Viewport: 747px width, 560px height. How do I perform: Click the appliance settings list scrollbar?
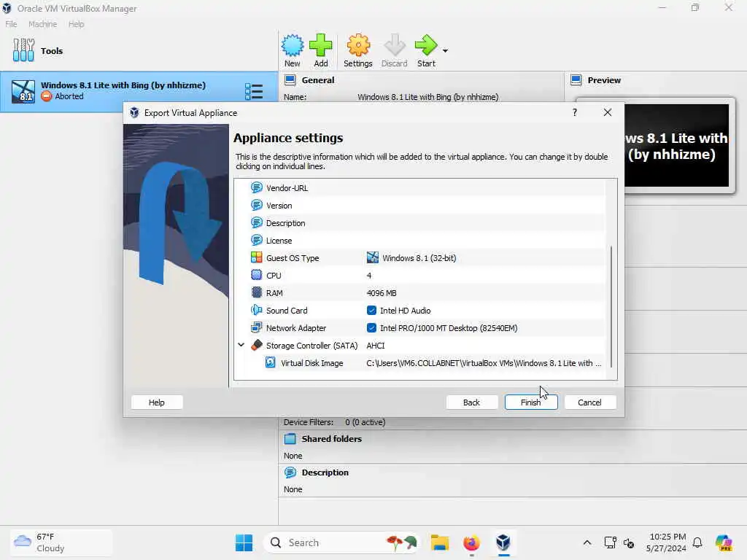611,307
